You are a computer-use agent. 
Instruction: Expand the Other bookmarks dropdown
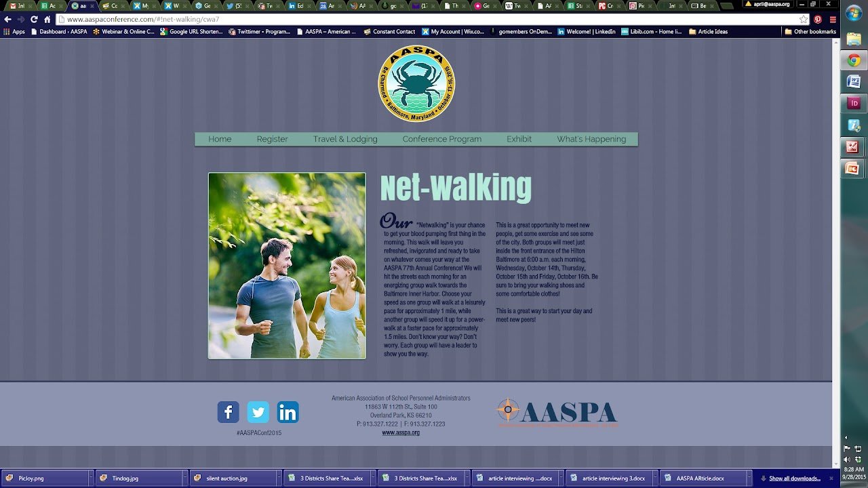[x=811, y=31]
